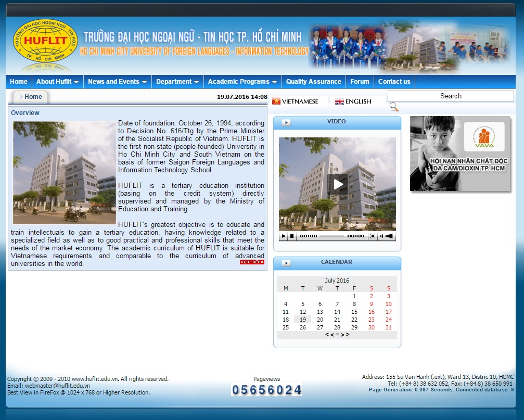The image size is (524, 420).
Task: Switch language to VIETNAMESE
Action: click(x=300, y=101)
